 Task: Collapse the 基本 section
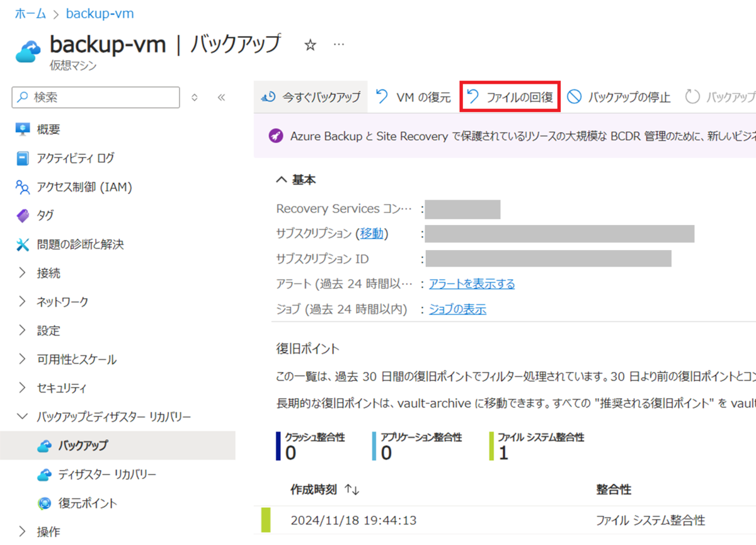click(x=281, y=180)
